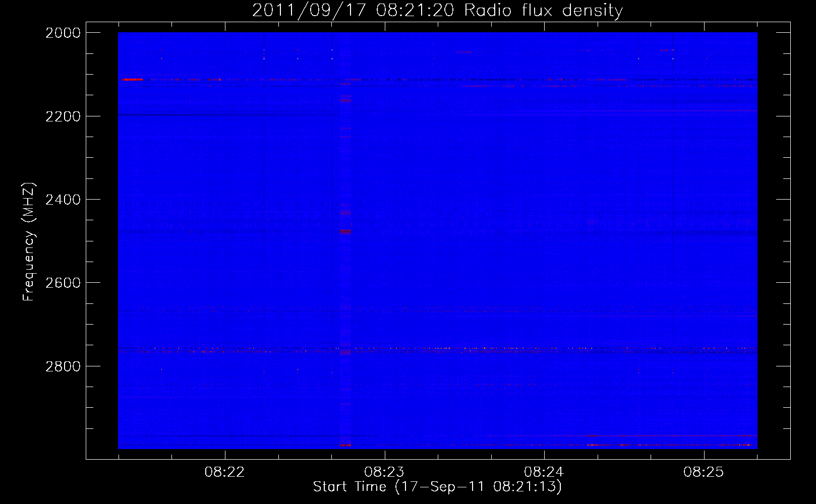This screenshot has height=504, width=816.
Task: Click the 2600 frequency tick label
Action: point(63,283)
